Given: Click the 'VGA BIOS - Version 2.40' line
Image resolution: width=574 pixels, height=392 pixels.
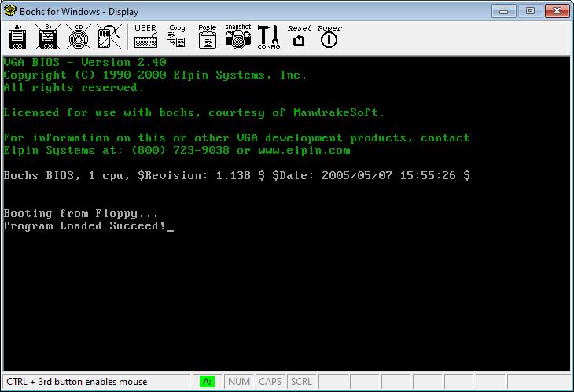Looking at the screenshot, I should click(85, 62).
